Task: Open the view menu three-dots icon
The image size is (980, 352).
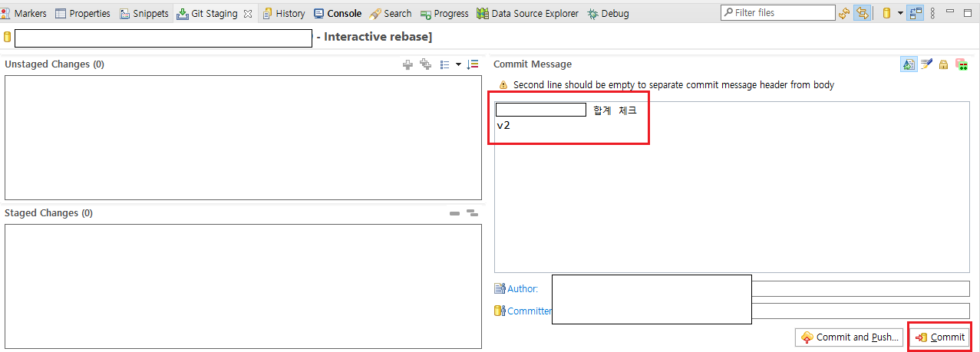Action: point(932,13)
